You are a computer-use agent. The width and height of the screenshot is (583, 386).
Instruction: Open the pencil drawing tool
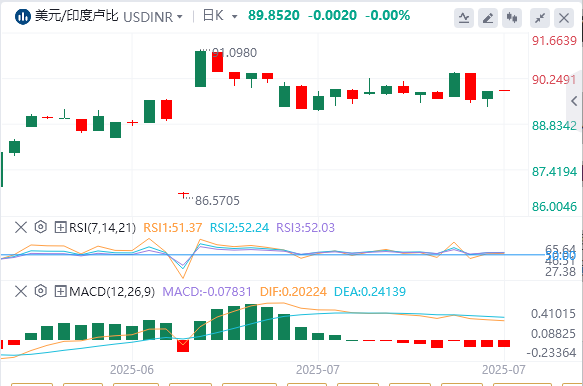(x=488, y=17)
